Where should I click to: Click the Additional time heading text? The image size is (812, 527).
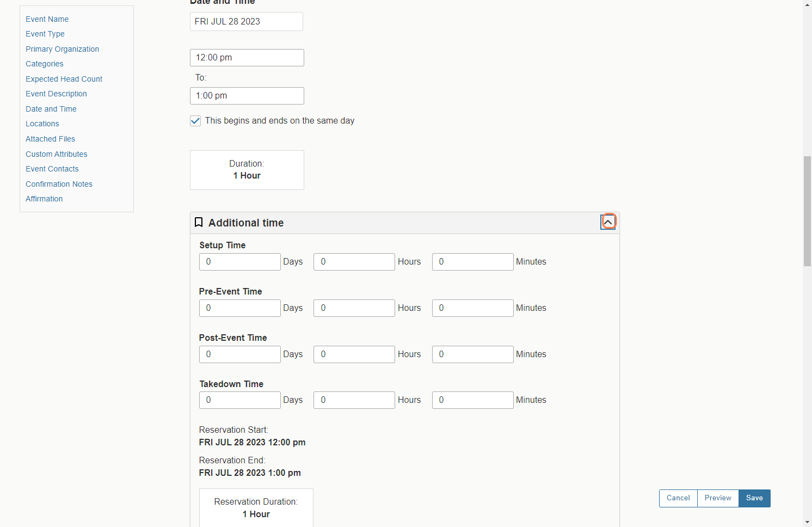coord(246,223)
